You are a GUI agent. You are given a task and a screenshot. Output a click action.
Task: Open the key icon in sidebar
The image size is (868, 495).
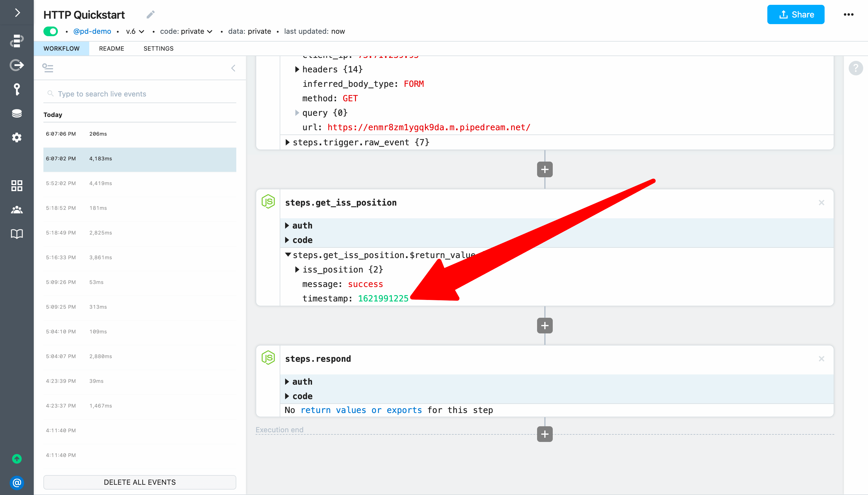pos(17,89)
